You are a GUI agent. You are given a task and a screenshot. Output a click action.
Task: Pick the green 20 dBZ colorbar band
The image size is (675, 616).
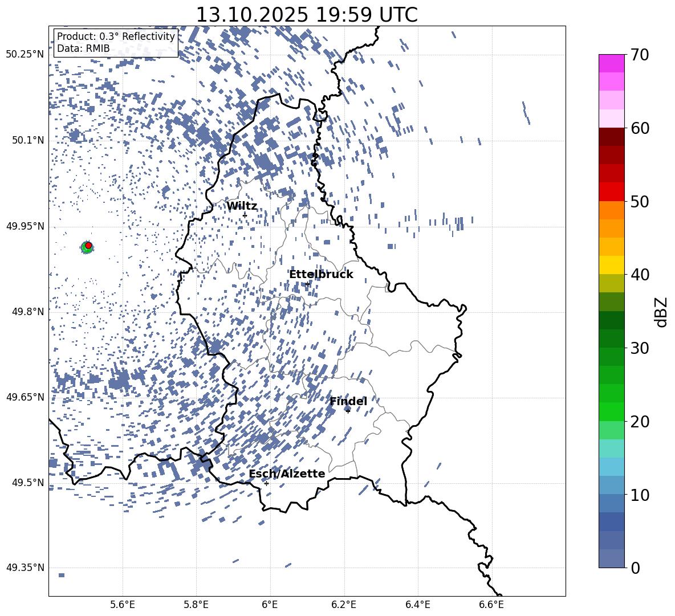pyautogui.click(x=612, y=411)
